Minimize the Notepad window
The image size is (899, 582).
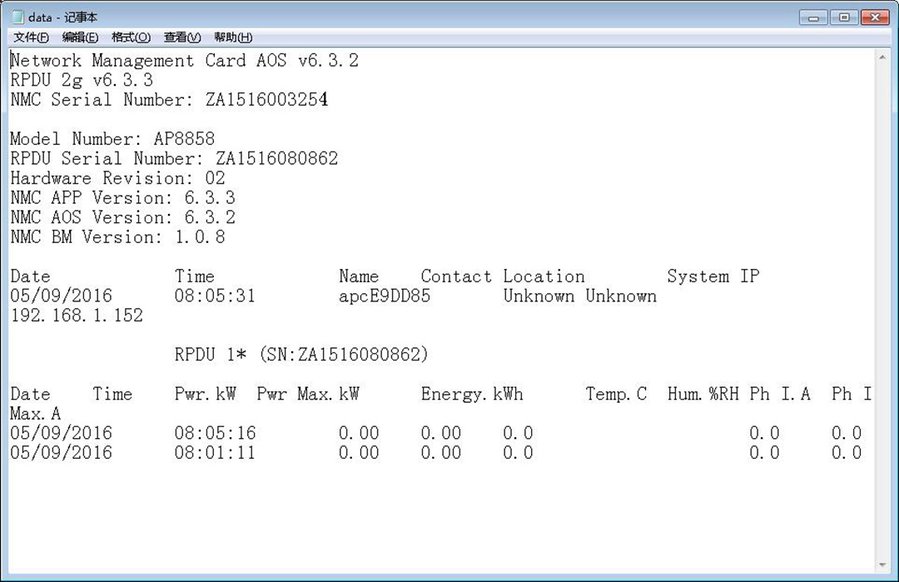[816, 17]
